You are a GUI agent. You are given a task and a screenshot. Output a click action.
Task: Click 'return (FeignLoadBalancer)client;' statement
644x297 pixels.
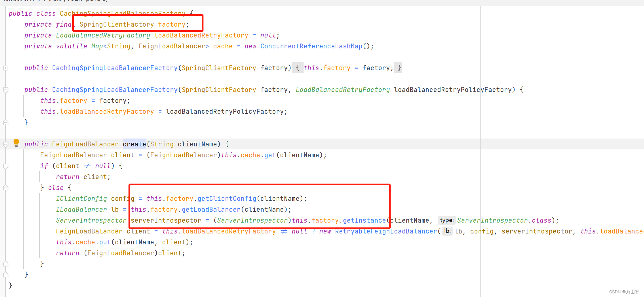tap(121, 253)
